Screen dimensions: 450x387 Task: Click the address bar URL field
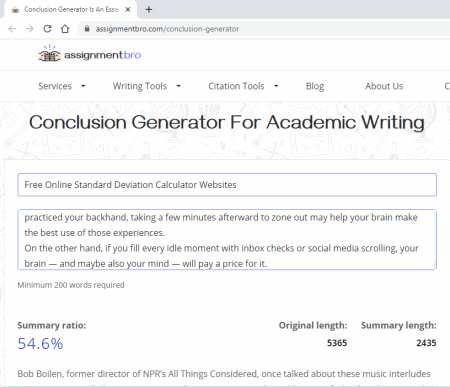pos(167,29)
